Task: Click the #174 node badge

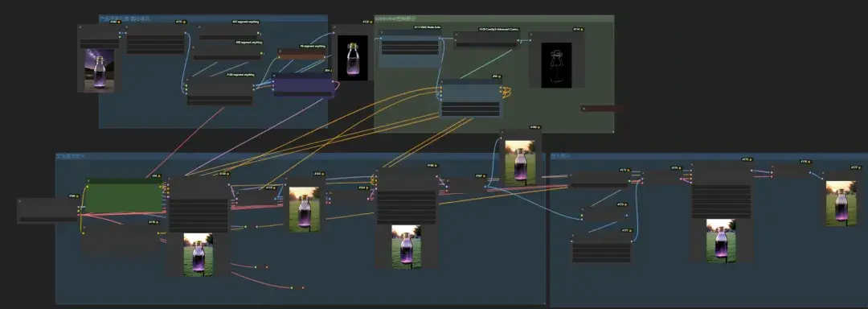Action: (677, 168)
